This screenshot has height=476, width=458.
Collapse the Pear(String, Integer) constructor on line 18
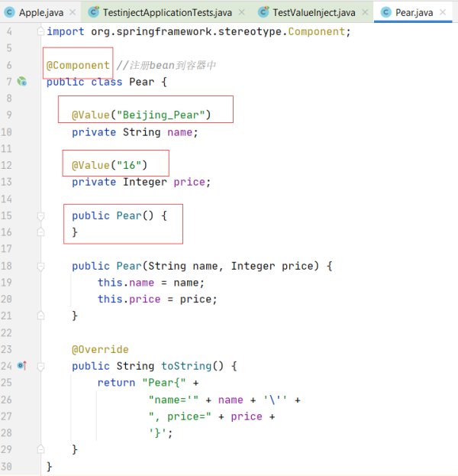tap(40, 266)
